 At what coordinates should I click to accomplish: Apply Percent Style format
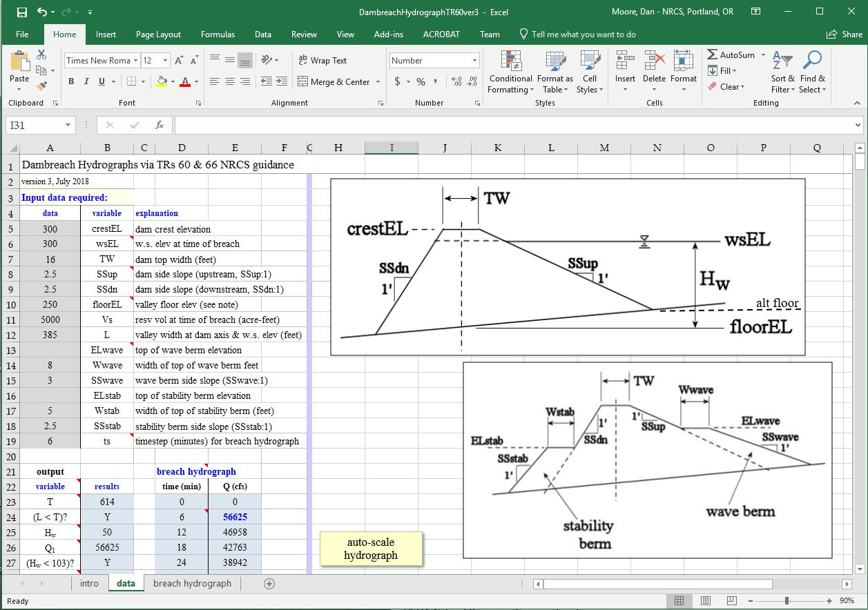(421, 81)
